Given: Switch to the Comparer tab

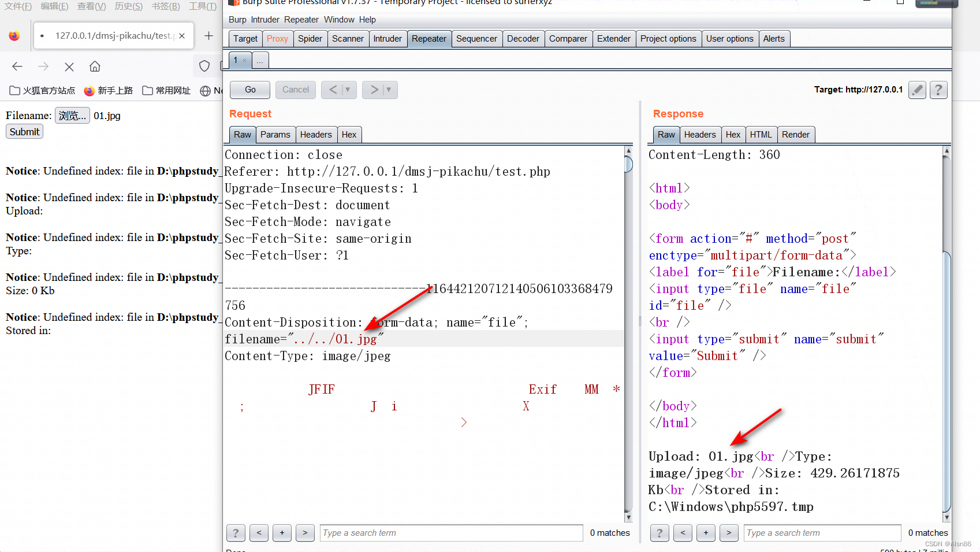Looking at the screenshot, I should pos(568,39).
